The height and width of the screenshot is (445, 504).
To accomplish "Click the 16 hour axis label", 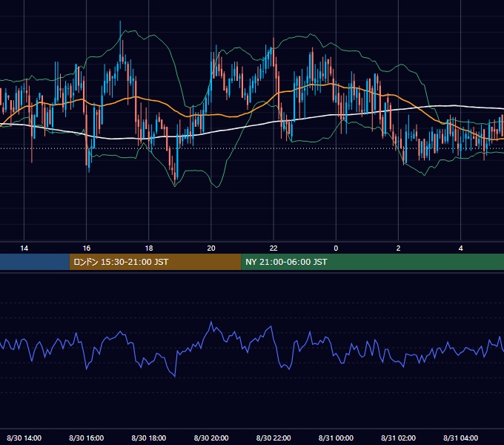I will (87, 248).
